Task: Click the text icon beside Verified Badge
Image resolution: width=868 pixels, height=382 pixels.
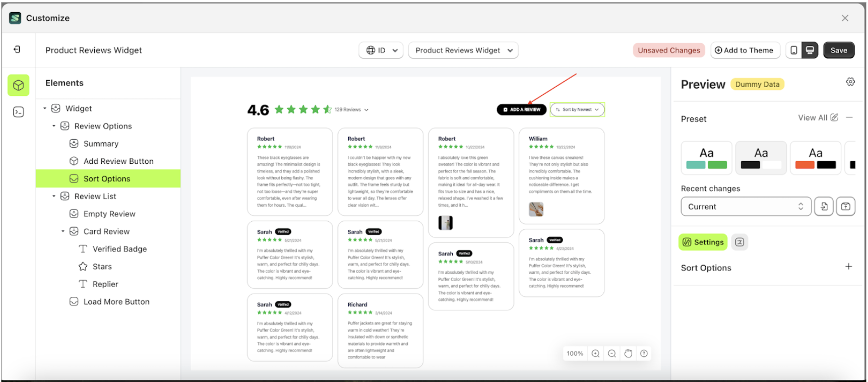Action: point(83,249)
